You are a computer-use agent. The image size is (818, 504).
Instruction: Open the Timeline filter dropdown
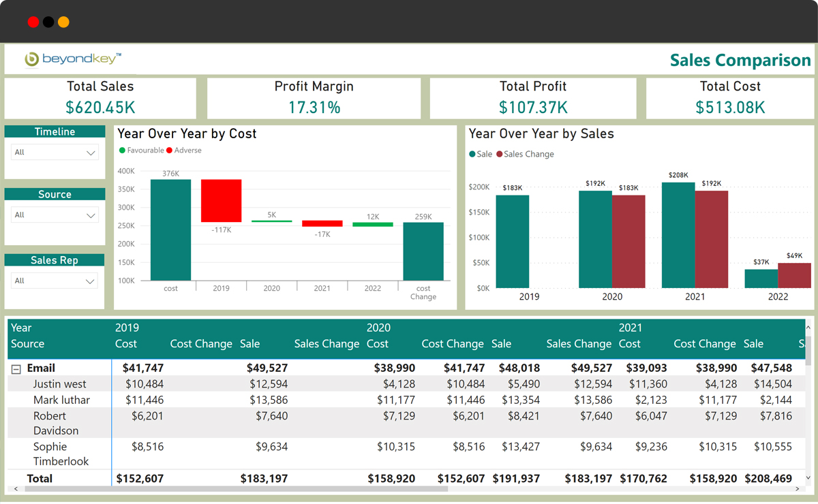point(55,153)
